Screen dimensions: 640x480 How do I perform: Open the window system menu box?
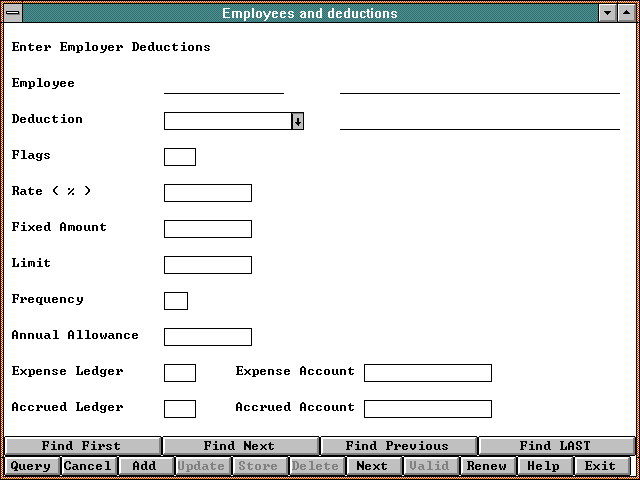coord(11,13)
